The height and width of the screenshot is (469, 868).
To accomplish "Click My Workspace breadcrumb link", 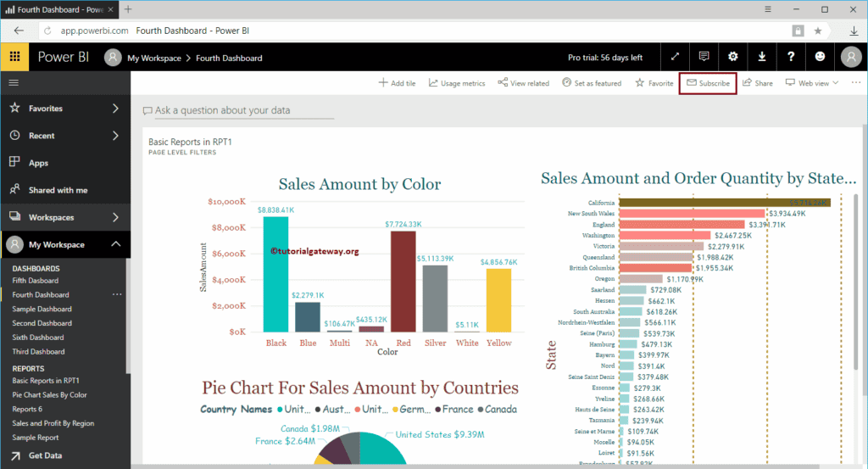I will (154, 58).
